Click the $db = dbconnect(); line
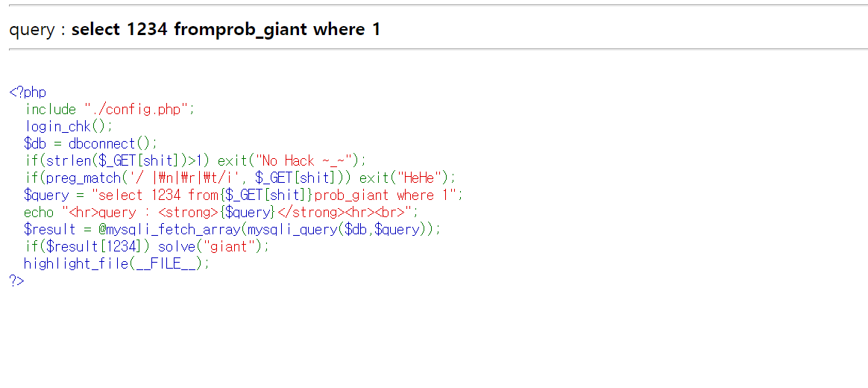 pyautogui.click(x=91, y=143)
